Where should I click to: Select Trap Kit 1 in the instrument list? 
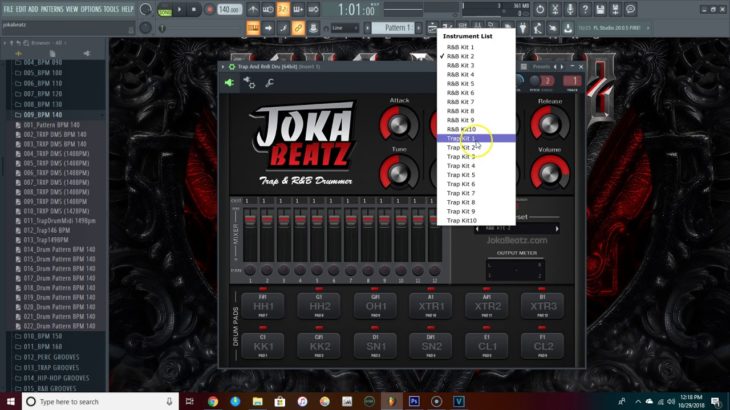click(x=476, y=138)
